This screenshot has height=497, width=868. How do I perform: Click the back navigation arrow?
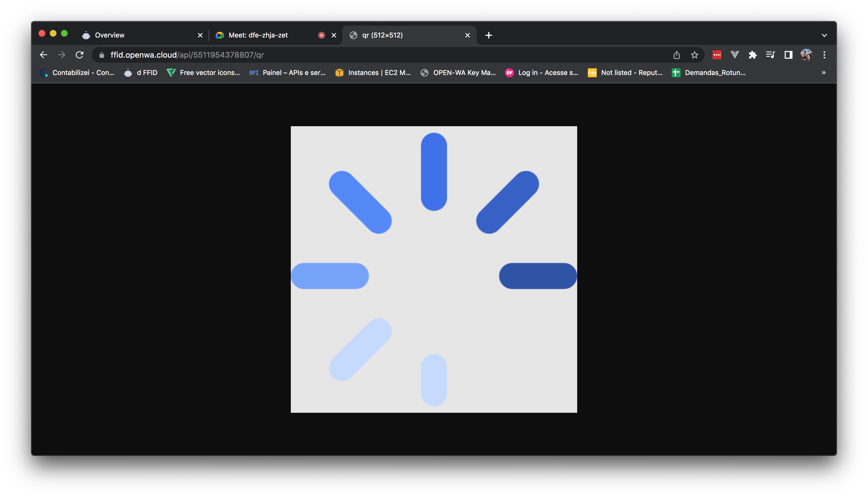tap(43, 55)
